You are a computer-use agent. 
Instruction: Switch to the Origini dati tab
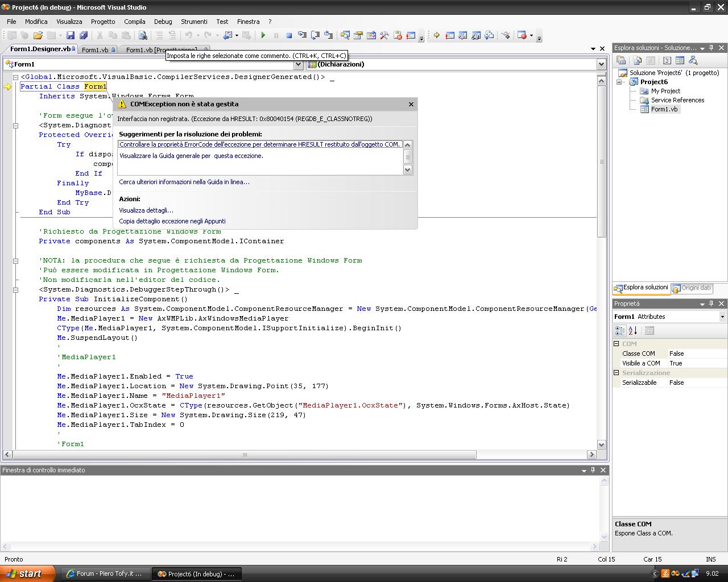pos(692,288)
